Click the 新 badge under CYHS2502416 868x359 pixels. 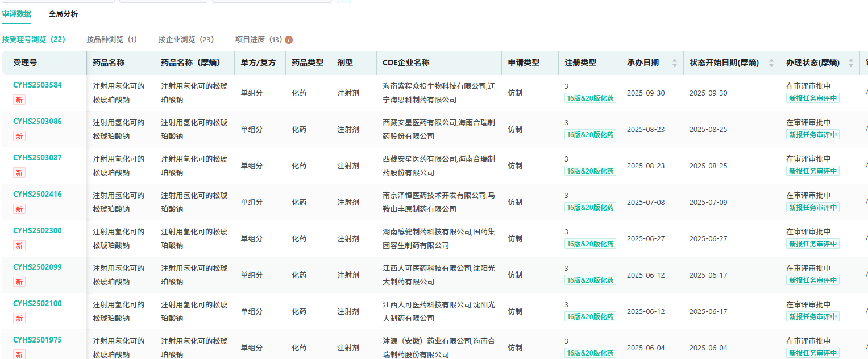(x=19, y=209)
